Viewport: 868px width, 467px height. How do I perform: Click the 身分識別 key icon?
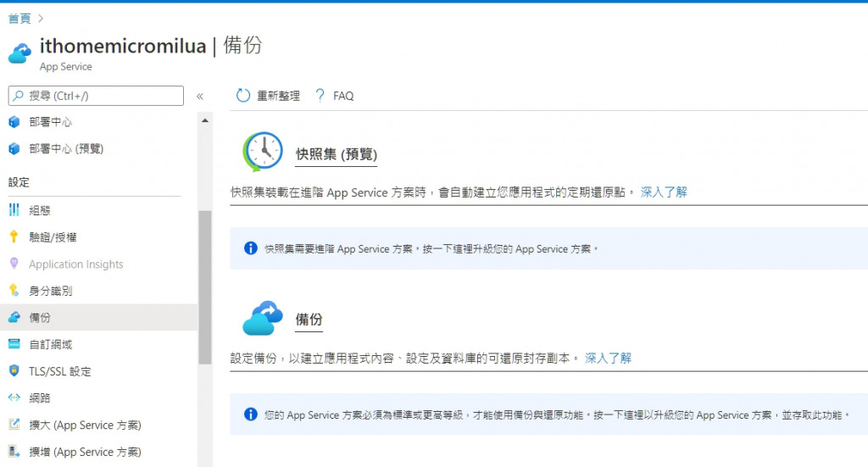[x=14, y=290]
